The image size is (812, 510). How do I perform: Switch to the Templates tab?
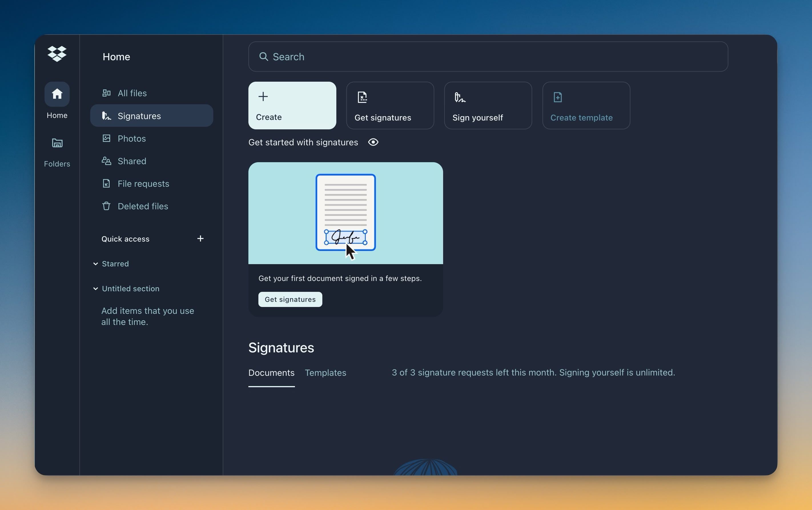pos(325,373)
